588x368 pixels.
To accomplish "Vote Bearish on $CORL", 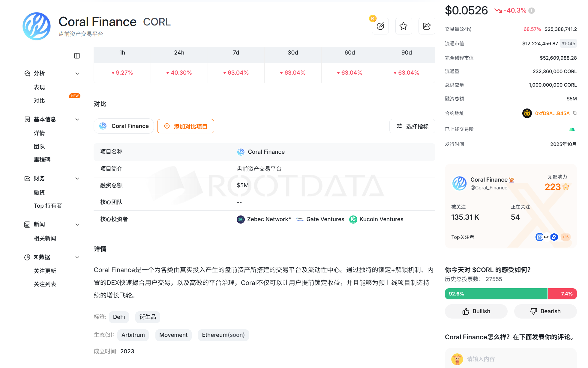I will pos(545,311).
